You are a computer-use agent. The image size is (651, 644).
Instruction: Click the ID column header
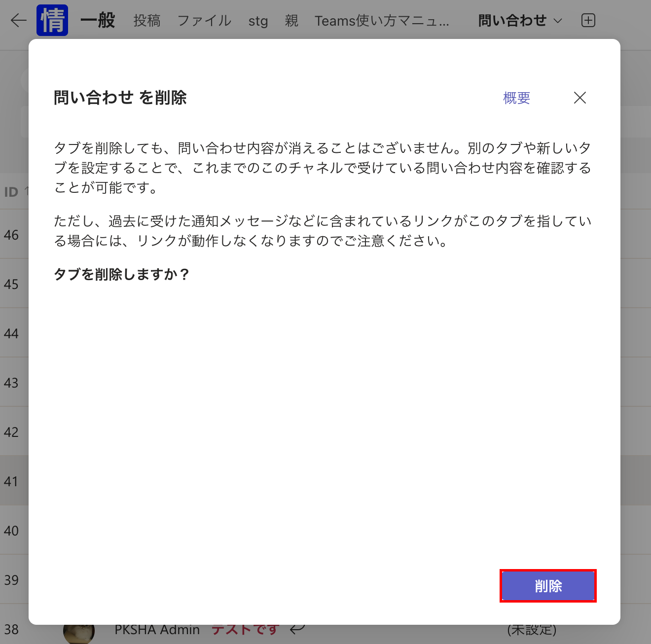tap(11, 191)
